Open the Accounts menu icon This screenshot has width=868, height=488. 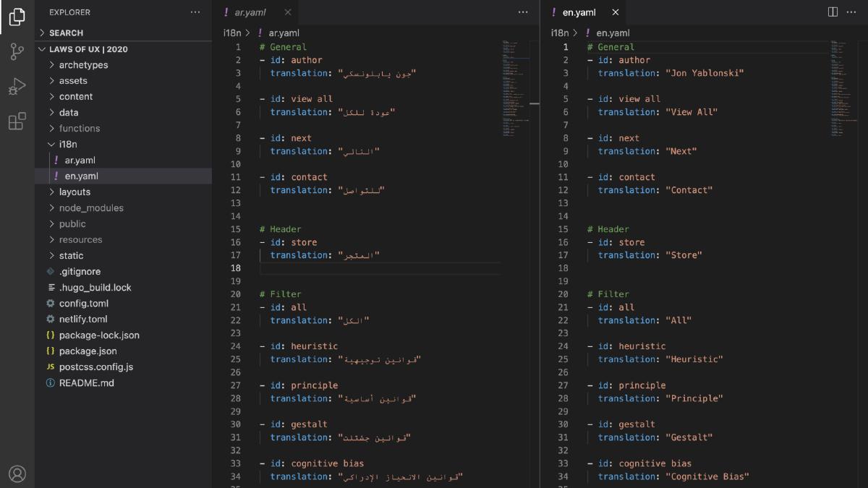click(17, 474)
